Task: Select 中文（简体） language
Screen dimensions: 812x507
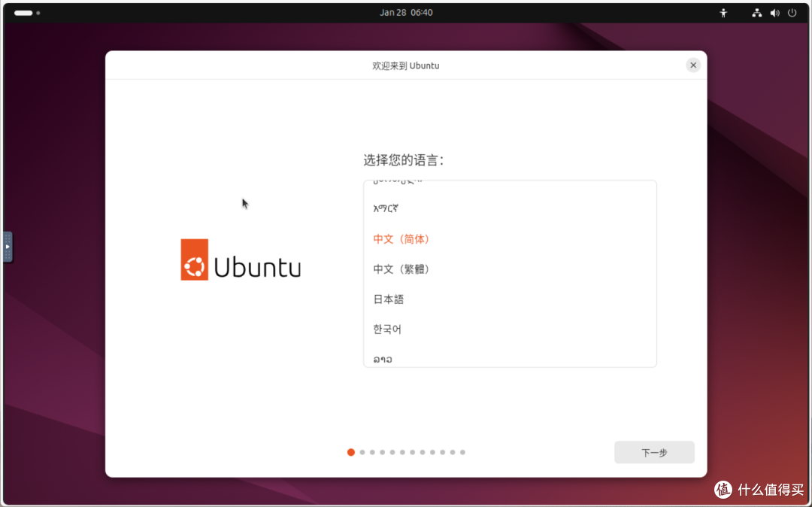Action: click(x=510, y=239)
